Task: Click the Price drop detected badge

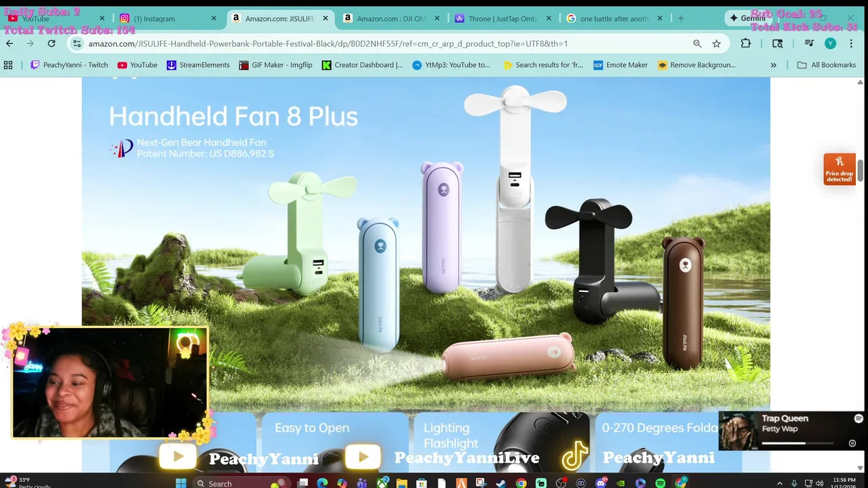Action: tap(840, 169)
